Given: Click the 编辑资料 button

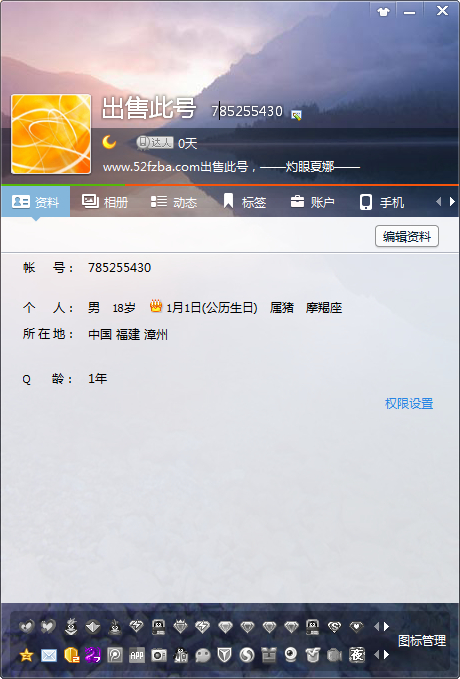Looking at the screenshot, I should [x=407, y=236].
